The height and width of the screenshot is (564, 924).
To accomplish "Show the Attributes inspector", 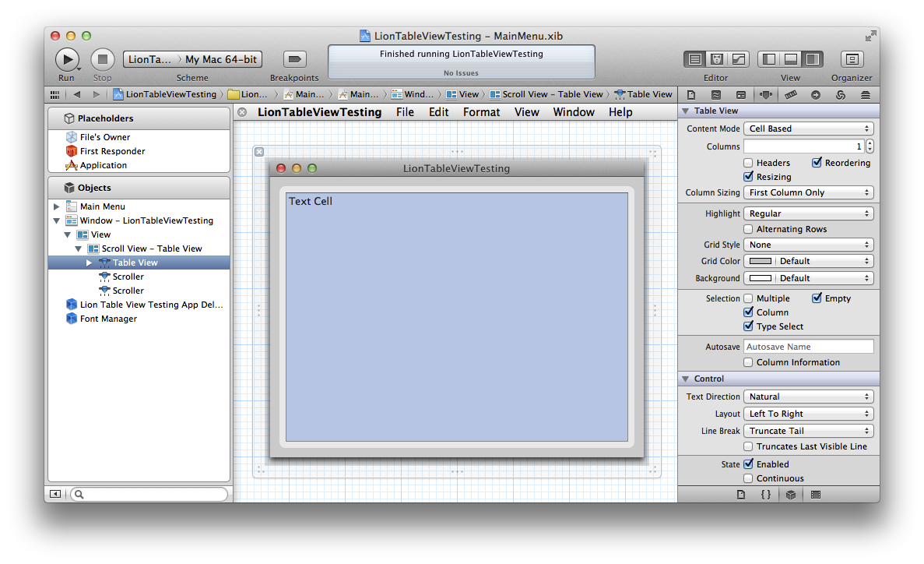I will point(765,95).
